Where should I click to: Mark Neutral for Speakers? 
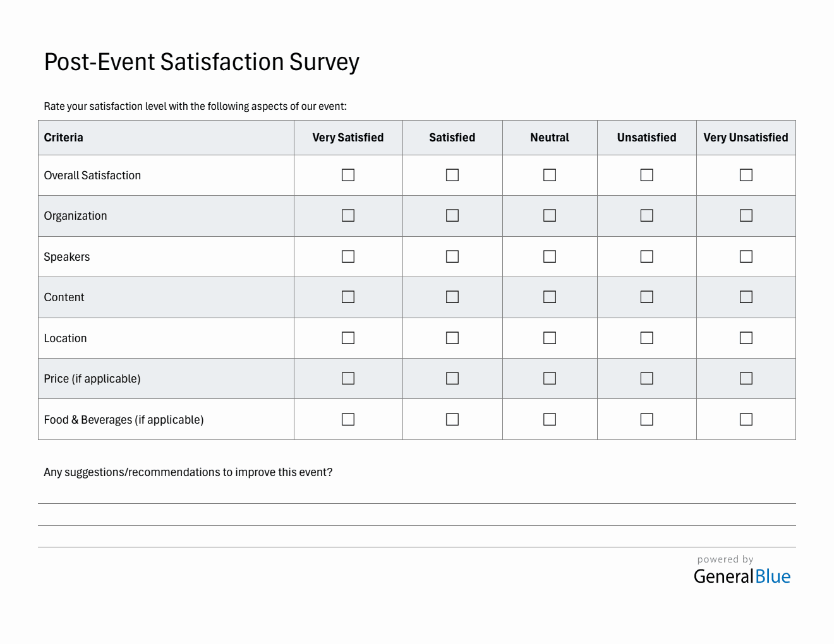[x=550, y=256]
